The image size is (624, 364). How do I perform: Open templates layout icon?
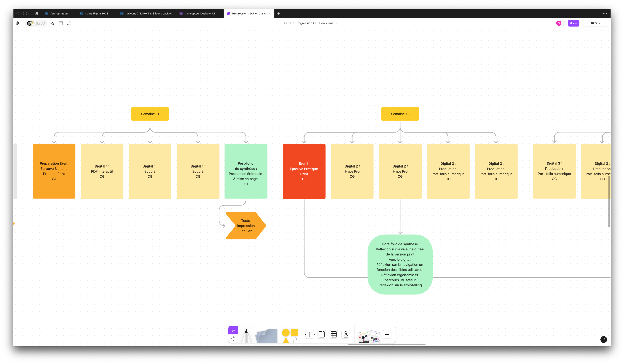(x=61, y=23)
